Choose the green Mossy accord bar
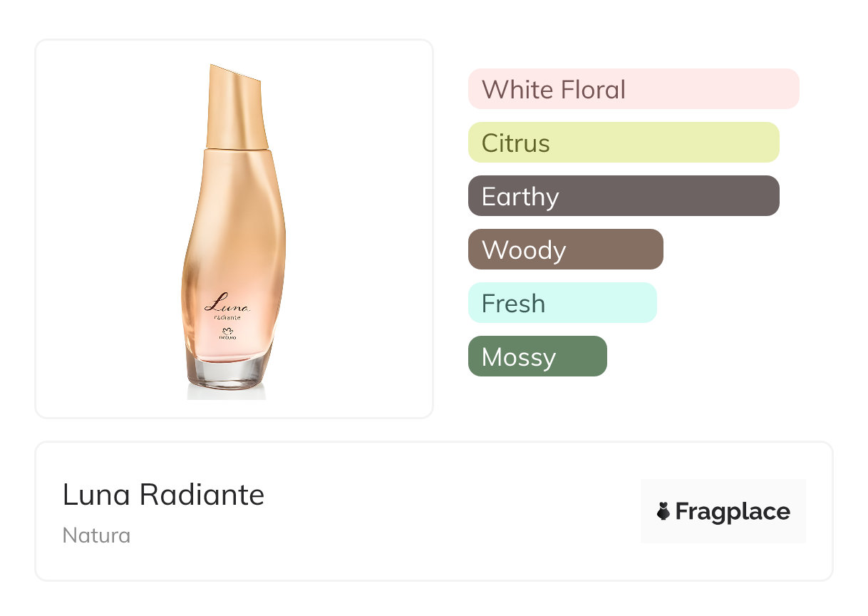Image resolution: width=868 pixels, height=616 pixels. point(537,356)
